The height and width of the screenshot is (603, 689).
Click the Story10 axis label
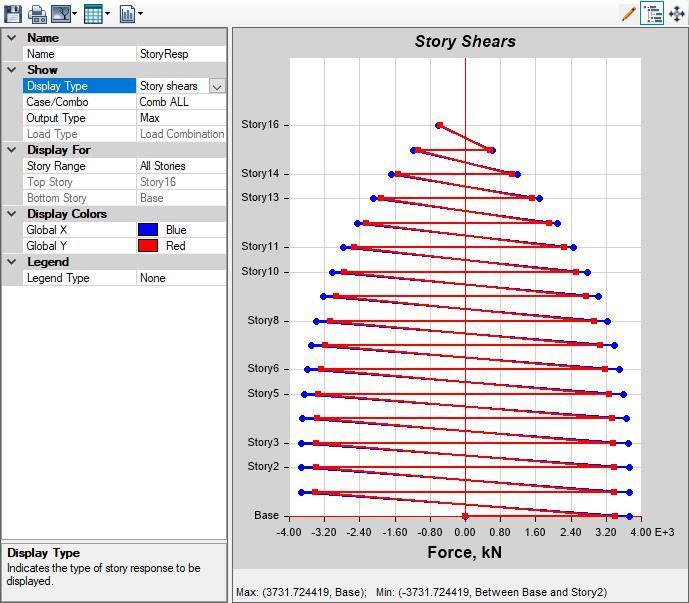pyautogui.click(x=260, y=271)
